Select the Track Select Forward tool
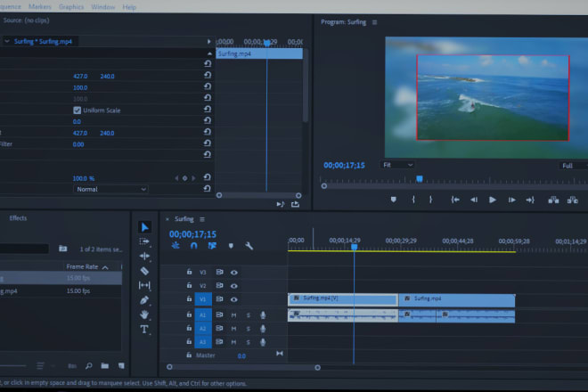 [144, 241]
